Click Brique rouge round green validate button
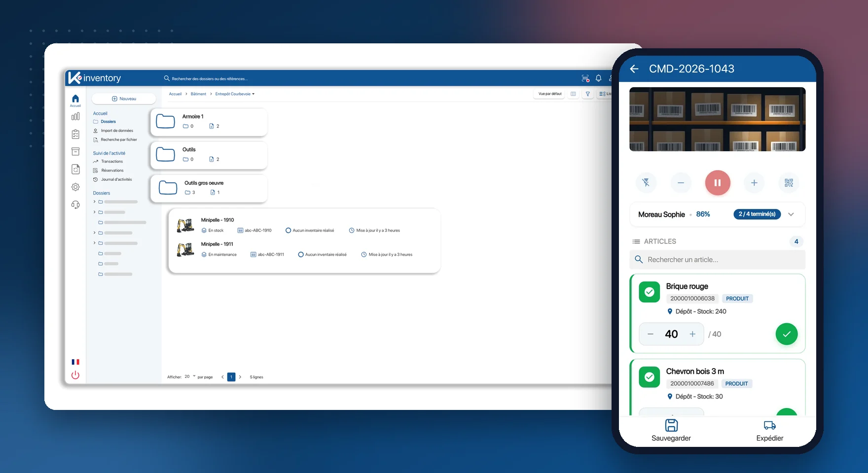Screen dimensions: 868x473 click(787, 334)
